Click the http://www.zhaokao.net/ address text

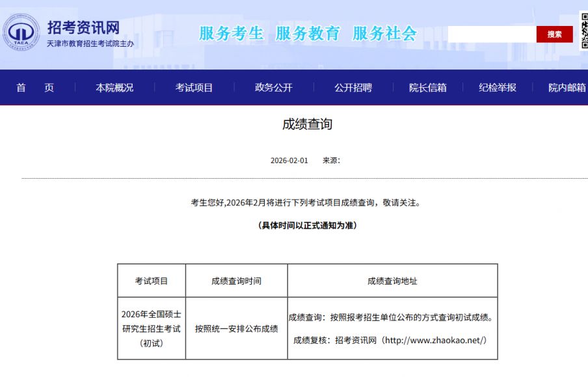click(x=433, y=340)
